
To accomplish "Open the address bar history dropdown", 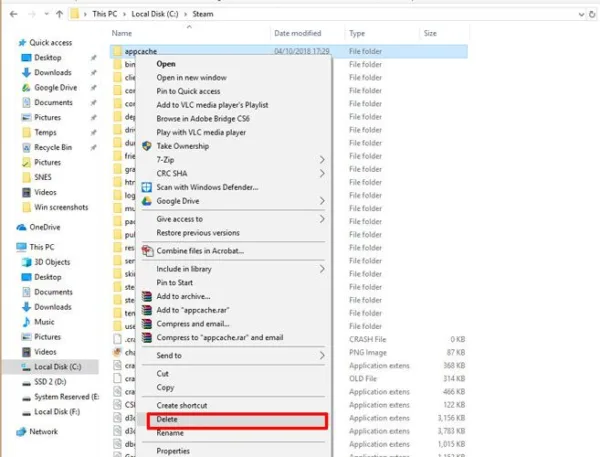I will [x=581, y=15].
